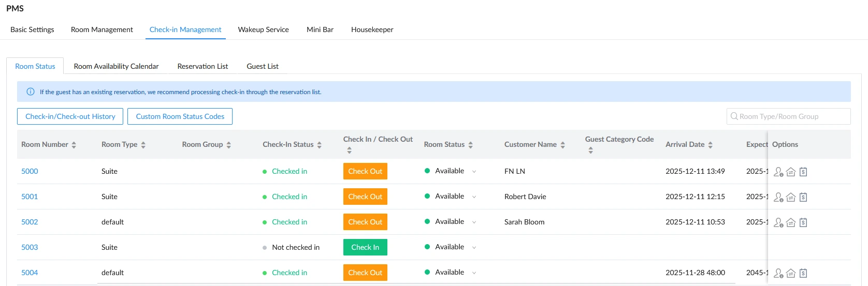Click arrival date 2025-11-28 48:00
This screenshot has height=286, width=868.
tap(695, 273)
